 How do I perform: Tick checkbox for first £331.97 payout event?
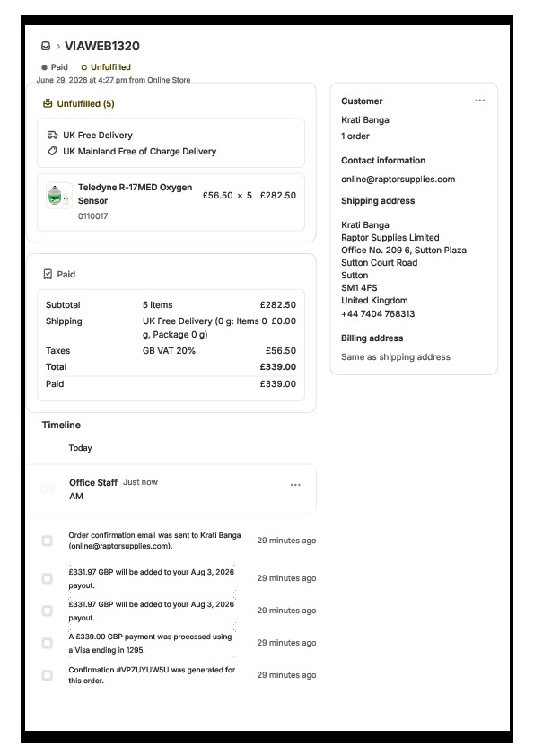click(48, 578)
